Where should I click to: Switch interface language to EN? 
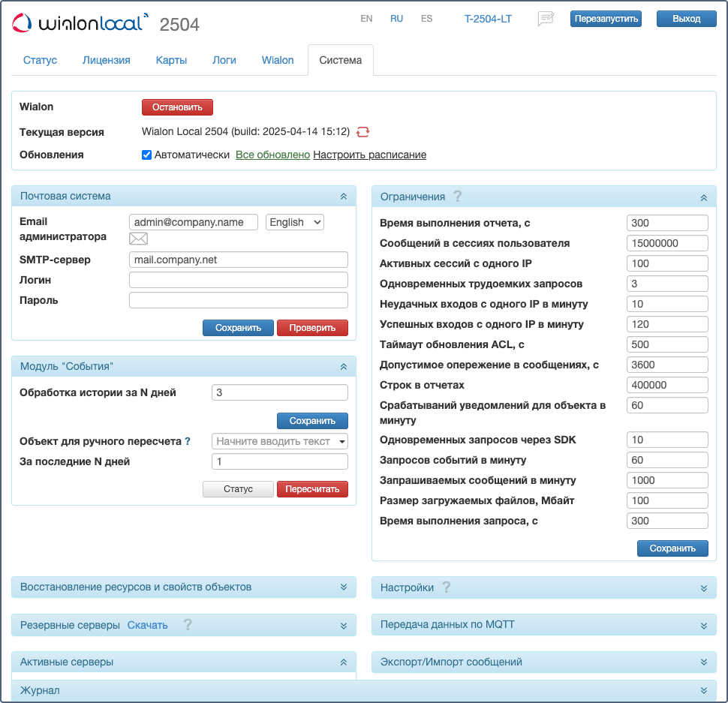click(x=366, y=19)
